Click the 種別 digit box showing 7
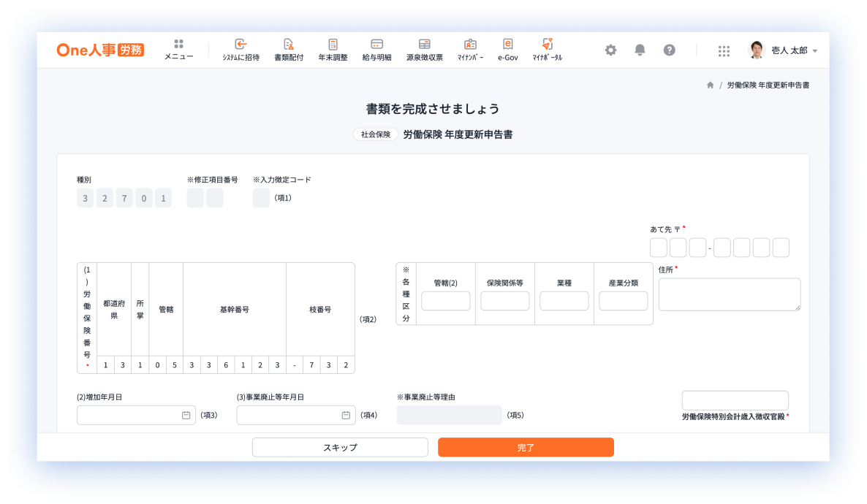Screen dimensions: 867x504 [x=124, y=198]
